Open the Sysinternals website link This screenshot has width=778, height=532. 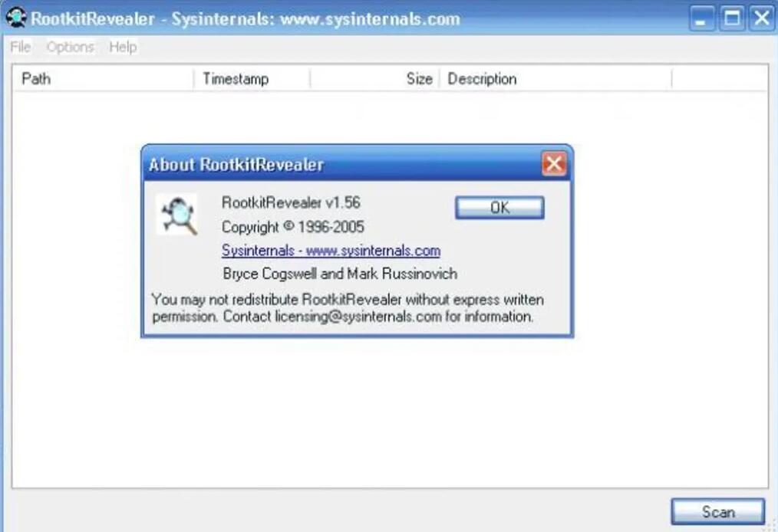(x=331, y=251)
